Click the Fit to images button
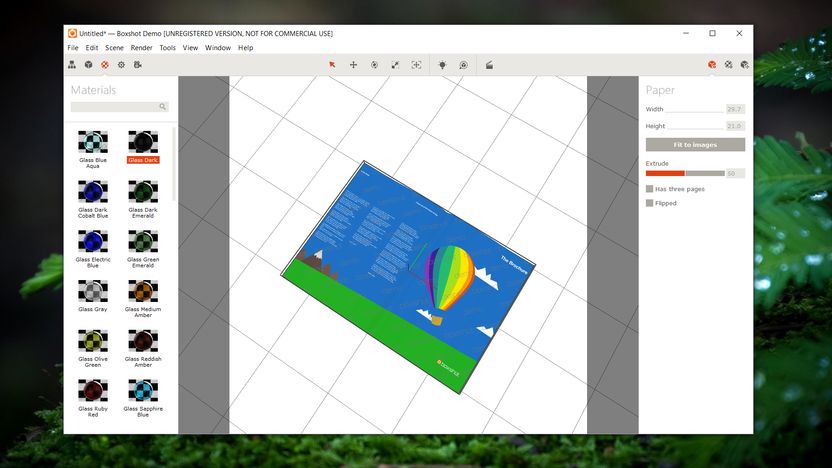Image resolution: width=832 pixels, height=468 pixels. (695, 144)
